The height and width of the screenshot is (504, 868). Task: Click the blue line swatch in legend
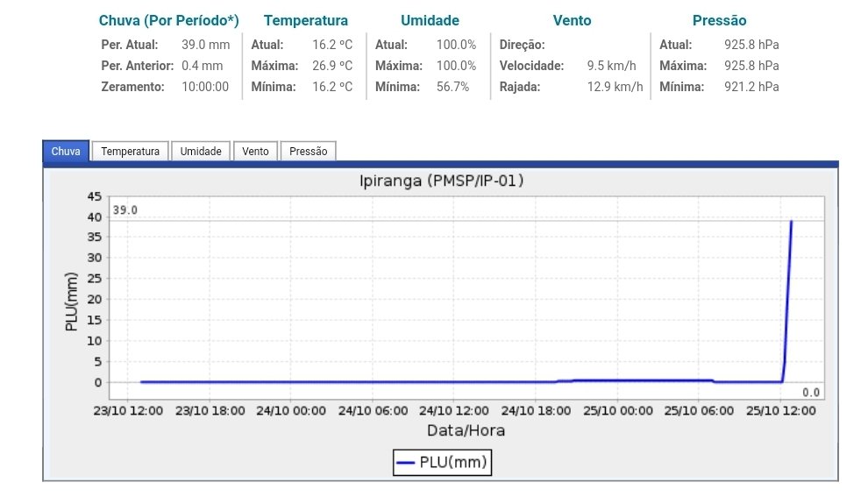pos(406,461)
